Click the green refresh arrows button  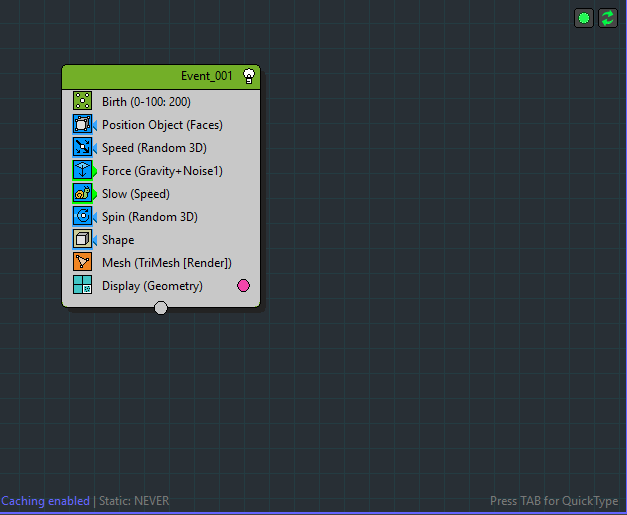[x=608, y=18]
